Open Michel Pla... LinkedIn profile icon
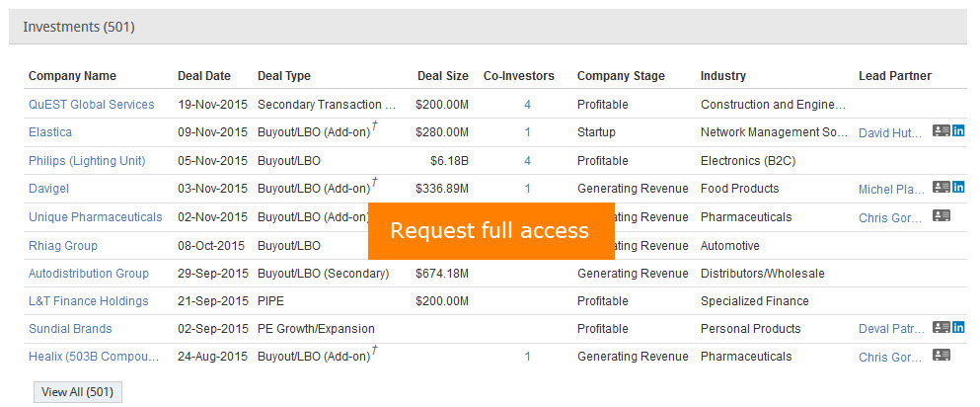This screenshot has width=980, height=407. pos(958,187)
